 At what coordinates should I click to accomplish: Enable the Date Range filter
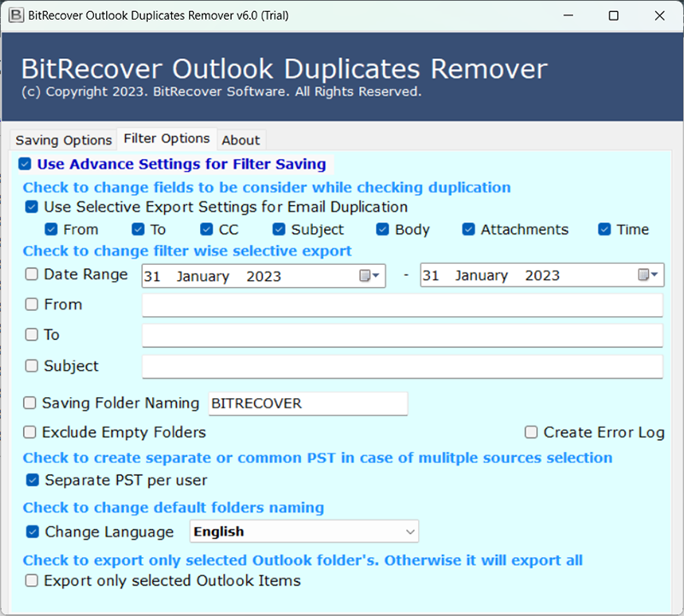click(32, 274)
